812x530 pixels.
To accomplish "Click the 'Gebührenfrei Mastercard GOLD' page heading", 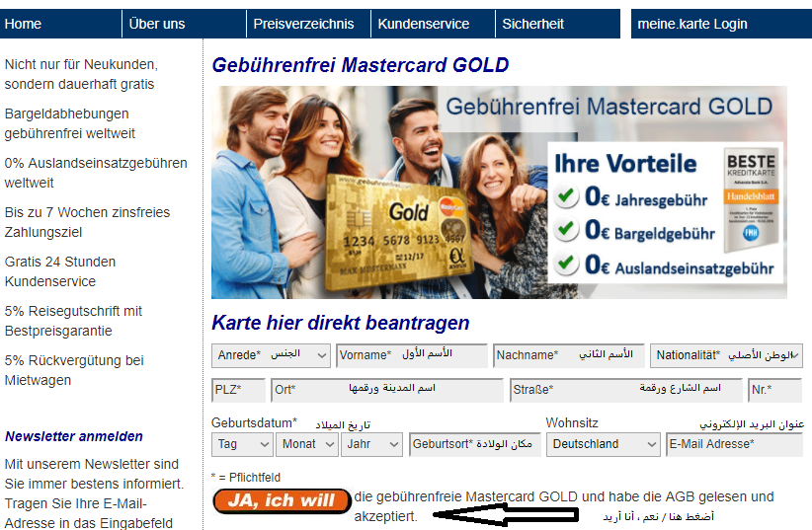I will click(x=361, y=65).
